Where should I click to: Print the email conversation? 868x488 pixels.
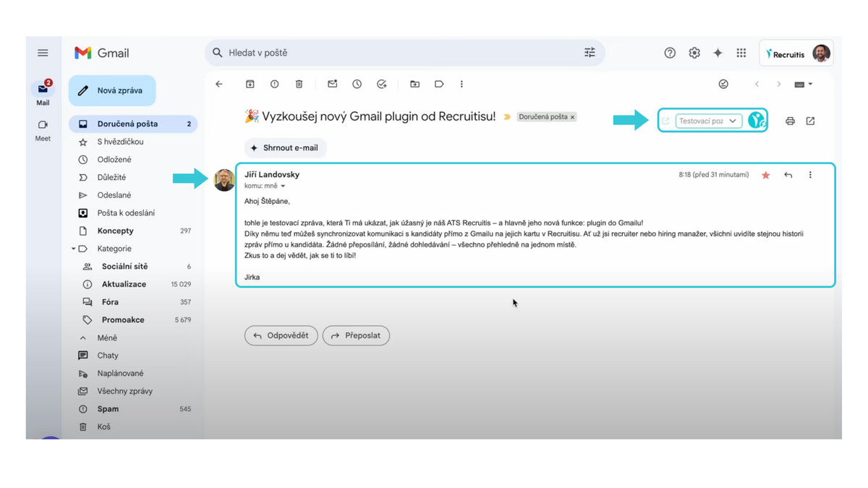790,121
